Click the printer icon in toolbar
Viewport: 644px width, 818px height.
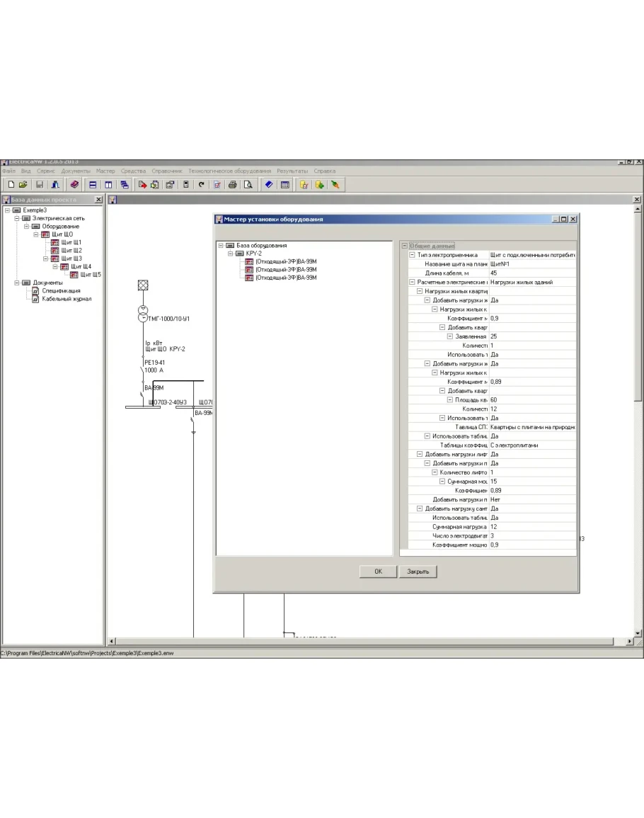[x=232, y=185]
